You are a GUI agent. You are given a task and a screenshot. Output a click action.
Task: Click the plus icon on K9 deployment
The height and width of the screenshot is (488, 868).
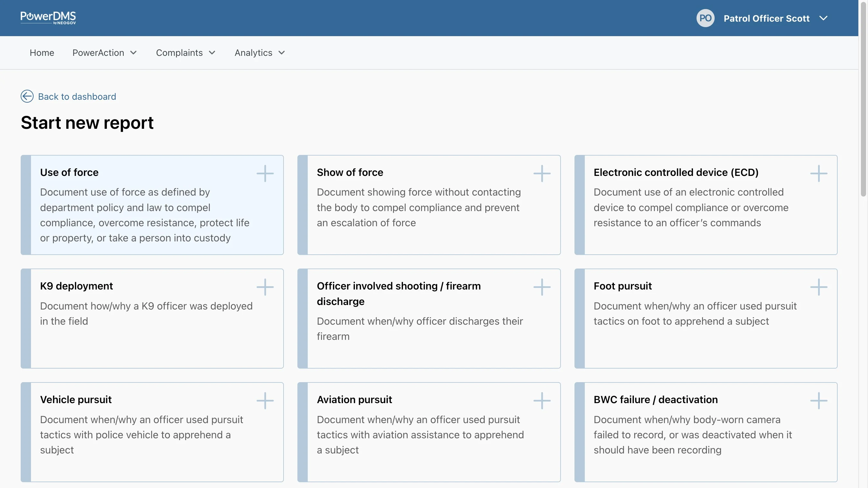[265, 287]
